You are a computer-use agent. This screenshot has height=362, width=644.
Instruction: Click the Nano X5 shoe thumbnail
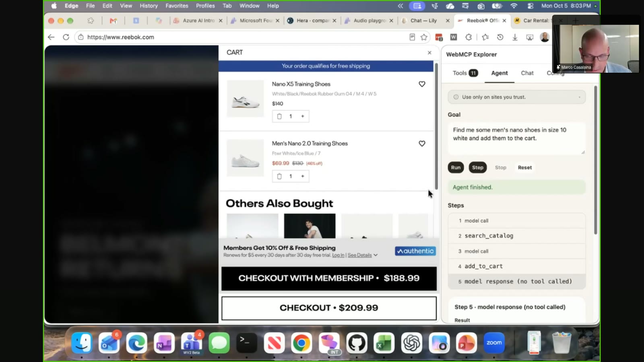[x=245, y=99]
